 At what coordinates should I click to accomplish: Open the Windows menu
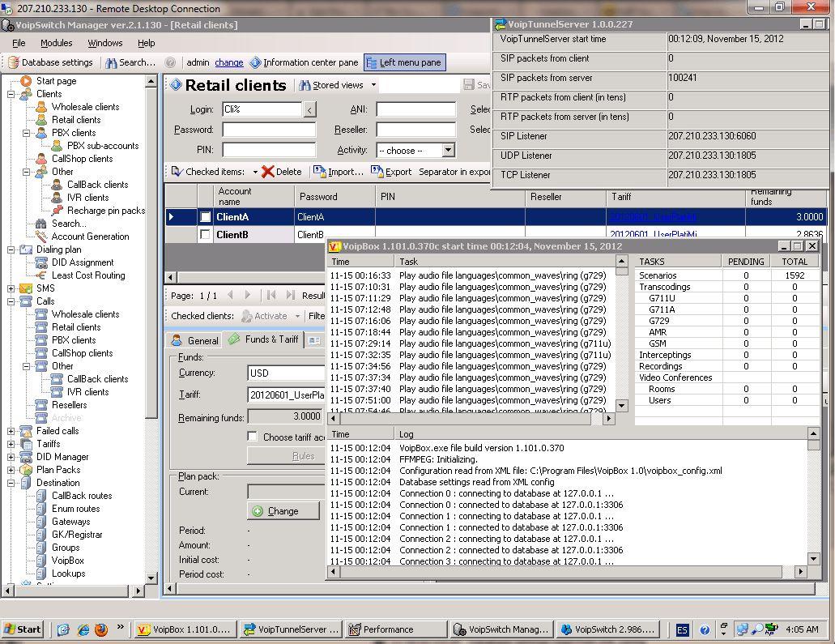click(105, 43)
